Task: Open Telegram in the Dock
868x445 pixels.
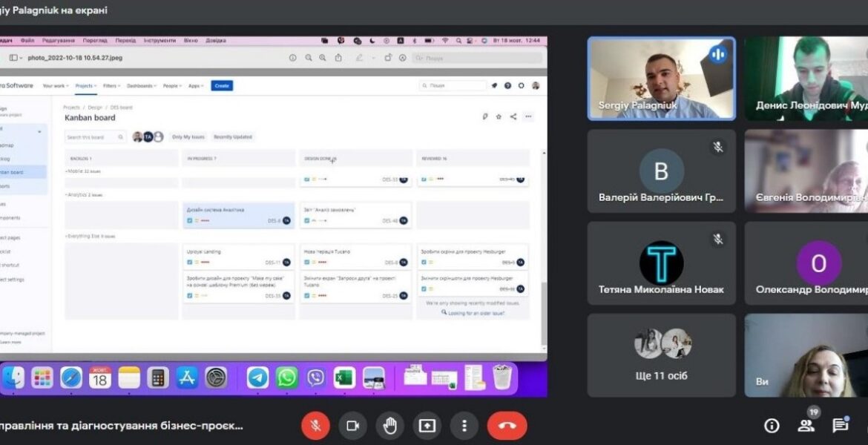Action: [257, 378]
